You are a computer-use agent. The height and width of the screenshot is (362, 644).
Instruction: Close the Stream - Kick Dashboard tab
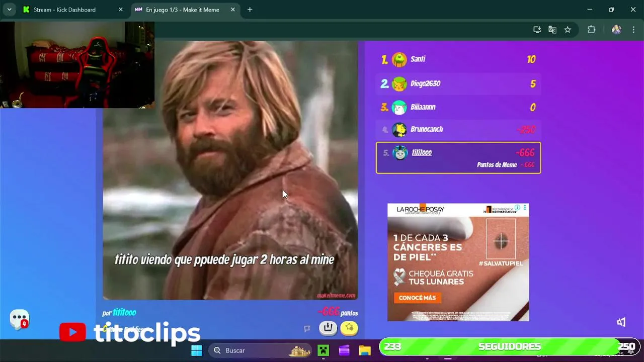(x=120, y=10)
